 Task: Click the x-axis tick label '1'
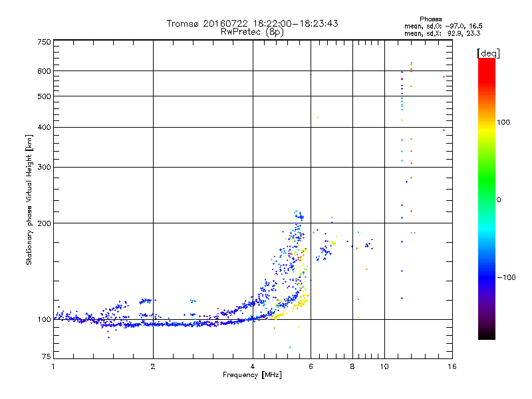(x=53, y=366)
